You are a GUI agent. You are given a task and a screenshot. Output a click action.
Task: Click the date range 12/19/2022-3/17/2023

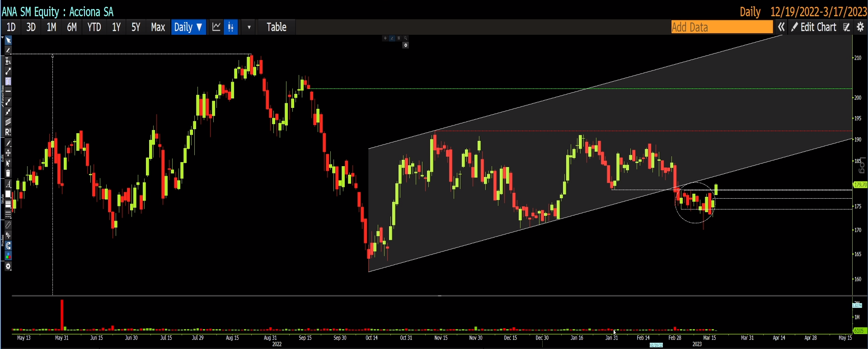(819, 12)
